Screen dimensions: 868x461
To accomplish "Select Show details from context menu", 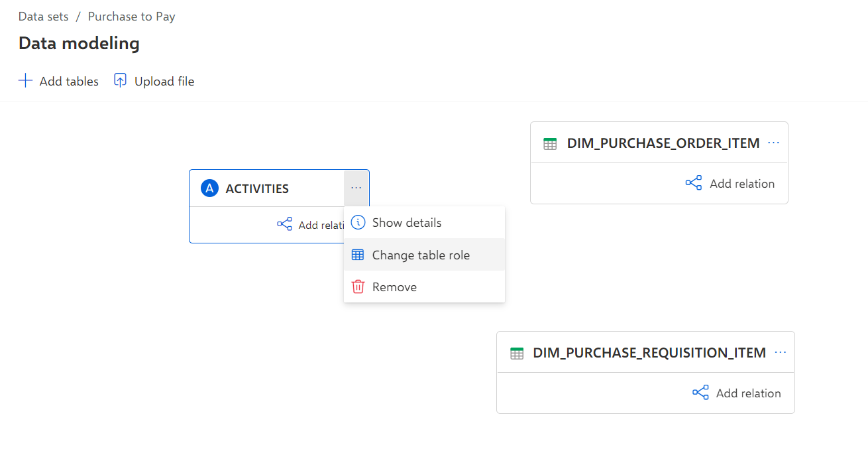I will (424, 222).
